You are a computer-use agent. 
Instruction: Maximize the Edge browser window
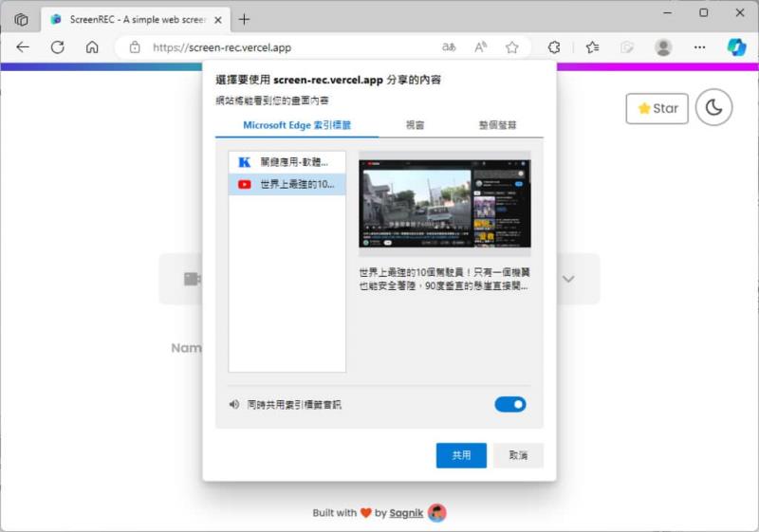point(704,13)
